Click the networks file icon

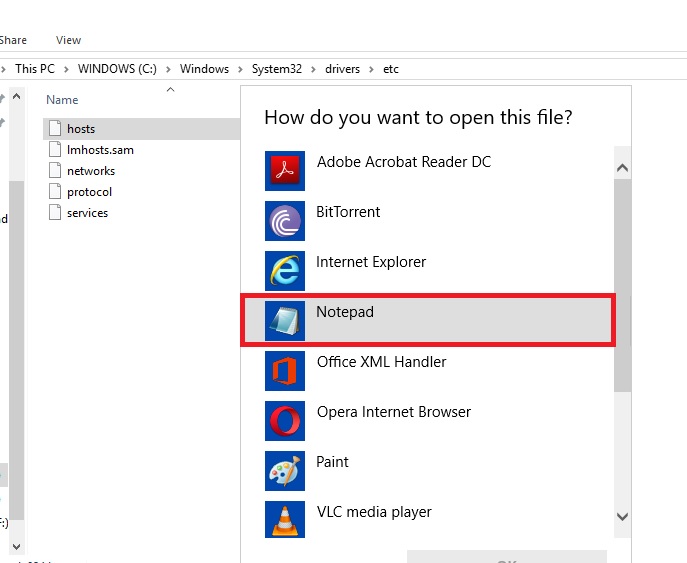tap(55, 170)
